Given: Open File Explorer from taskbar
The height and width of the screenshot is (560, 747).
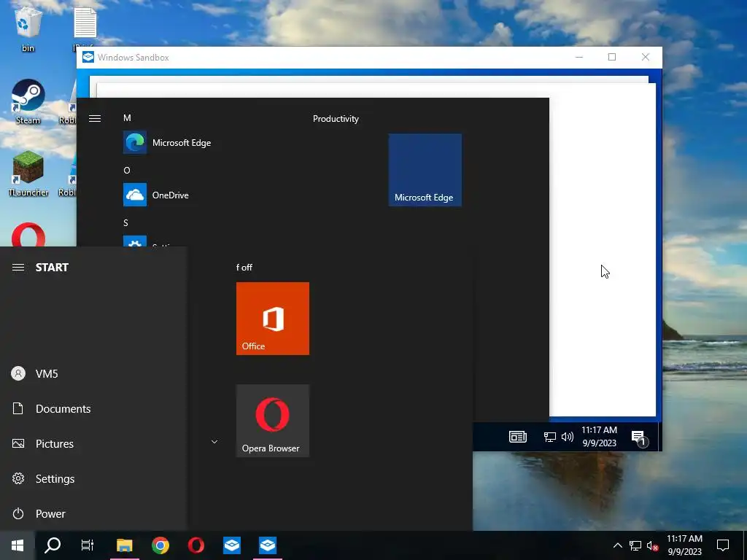Looking at the screenshot, I should coord(124,545).
